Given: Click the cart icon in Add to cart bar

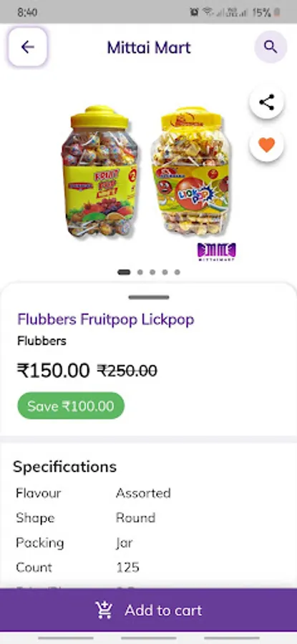Looking at the screenshot, I should tap(104, 610).
